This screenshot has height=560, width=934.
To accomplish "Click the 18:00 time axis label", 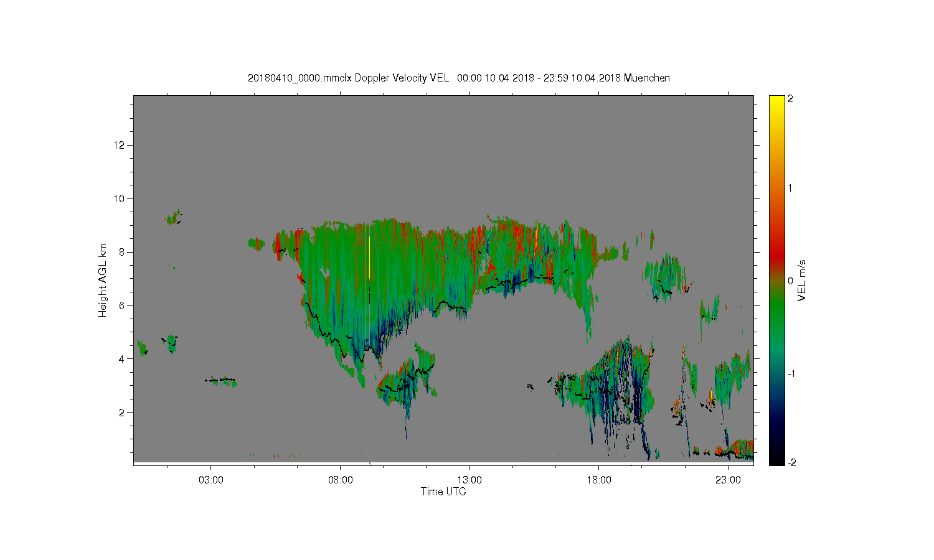I will coord(599,480).
